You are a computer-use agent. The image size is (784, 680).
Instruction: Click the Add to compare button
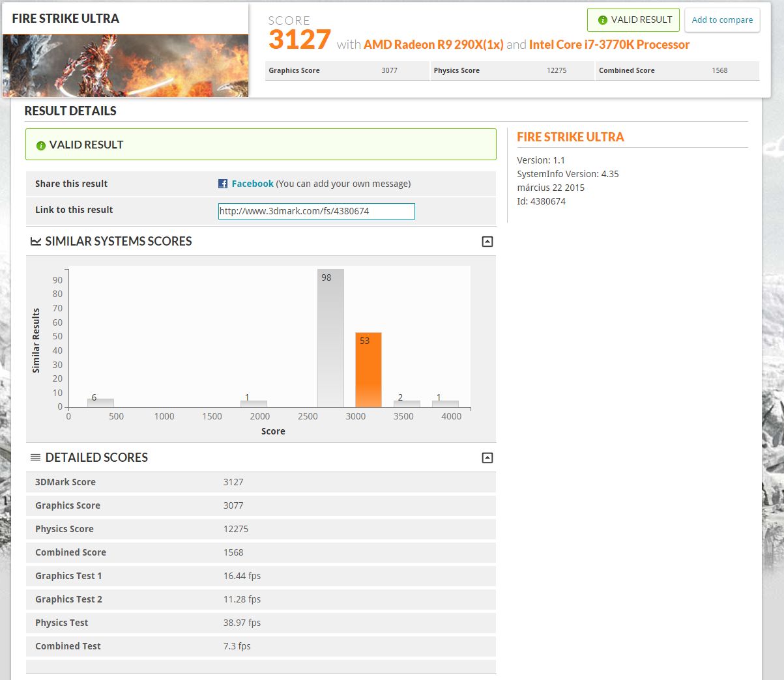click(x=722, y=20)
